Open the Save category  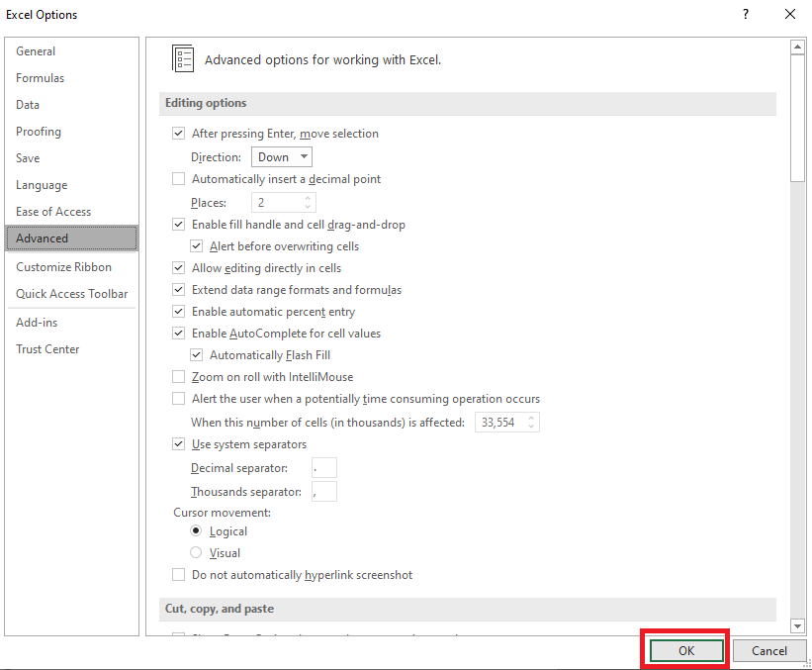tap(71, 158)
